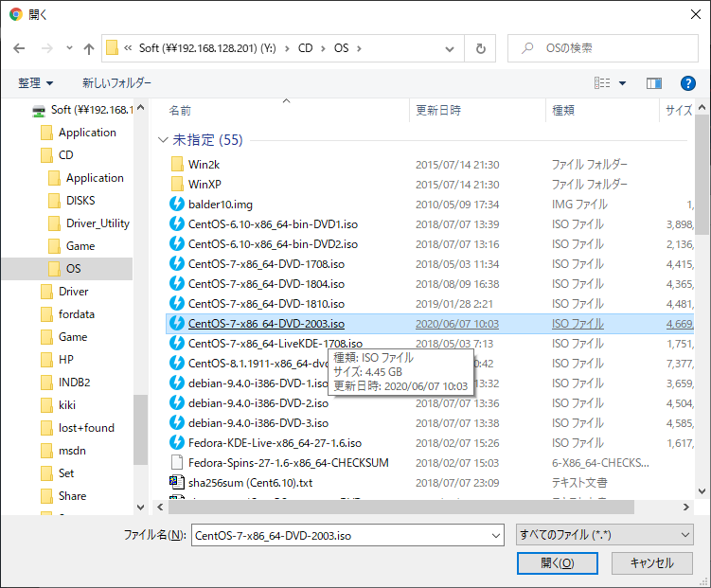The image size is (711, 588).
Task: Sort by the 更新日時 column header
Action: pos(438,110)
